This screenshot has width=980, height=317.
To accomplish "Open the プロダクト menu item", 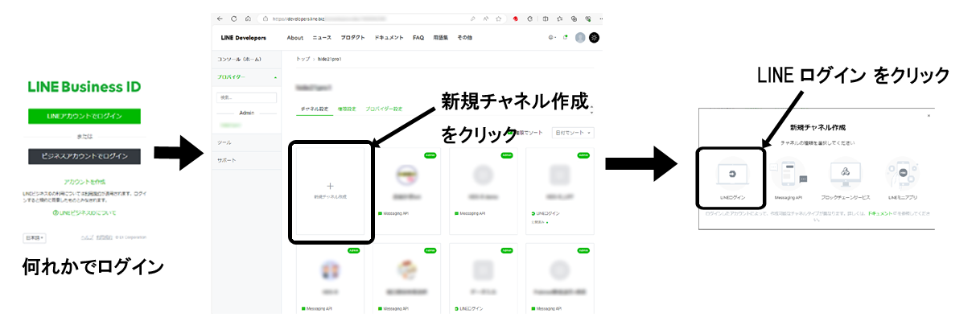I will pyautogui.click(x=352, y=38).
